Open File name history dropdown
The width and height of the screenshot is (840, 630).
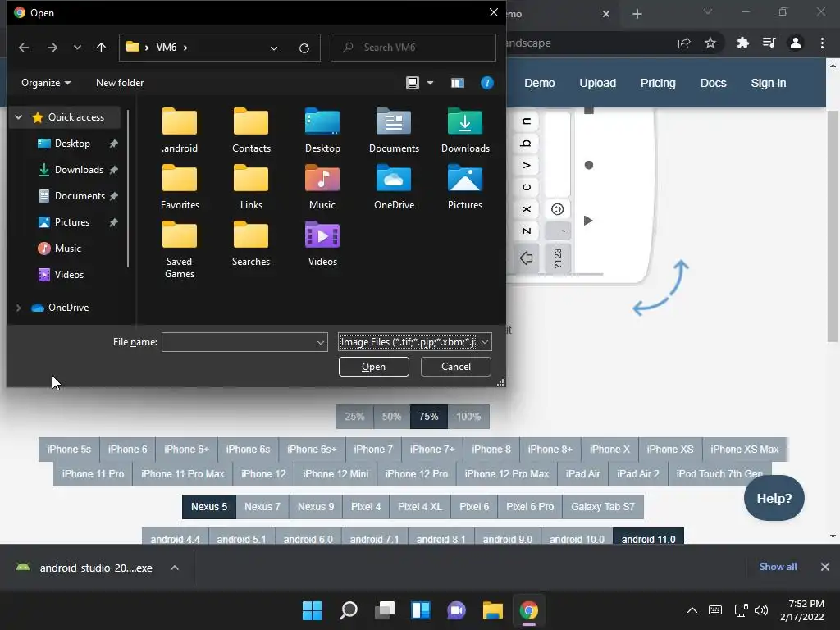[321, 342]
